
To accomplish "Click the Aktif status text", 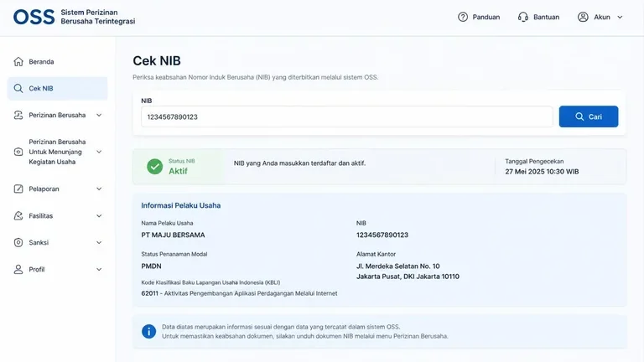I will coord(178,171).
